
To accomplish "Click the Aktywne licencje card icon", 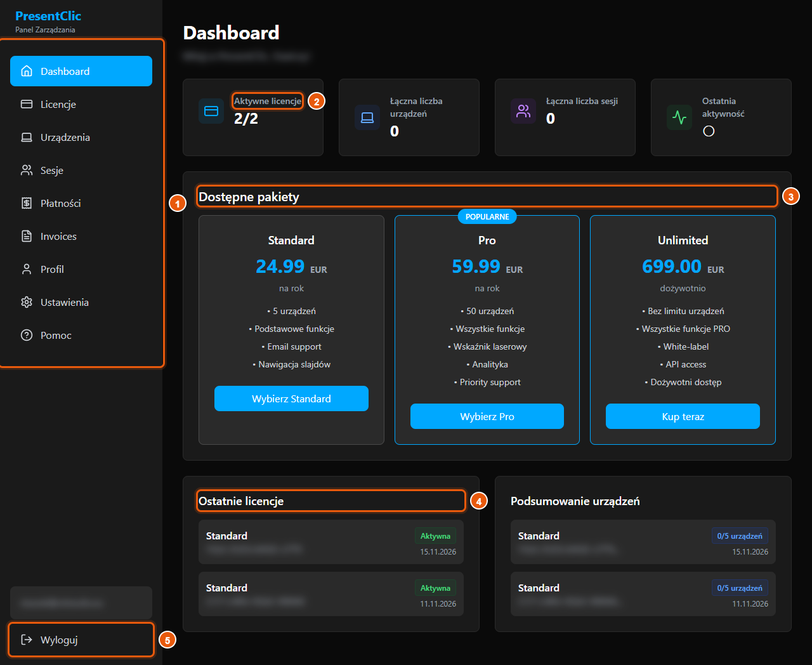I will tap(211, 111).
